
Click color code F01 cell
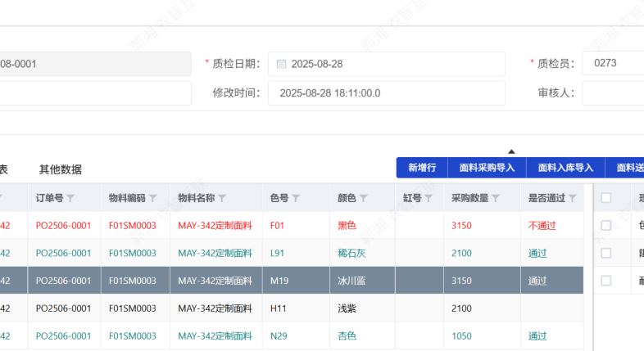pyautogui.click(x=296, y=226)
